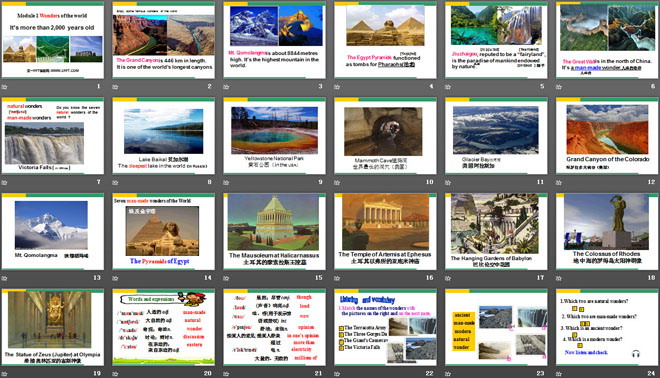The height and width of the screenshot is (378, 660).
Task: Choose the Colossus of Rhodes slide
Action: [x=607, y=231]
